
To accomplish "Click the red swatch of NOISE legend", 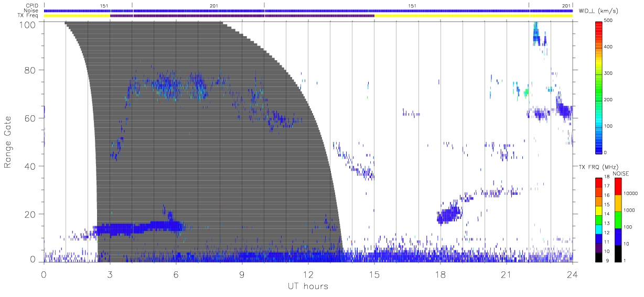I will [x=618, y=186].
